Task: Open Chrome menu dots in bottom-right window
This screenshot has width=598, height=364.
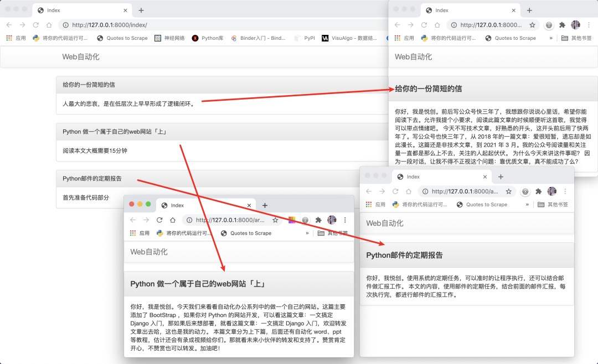Action: [x=565, y=191]
